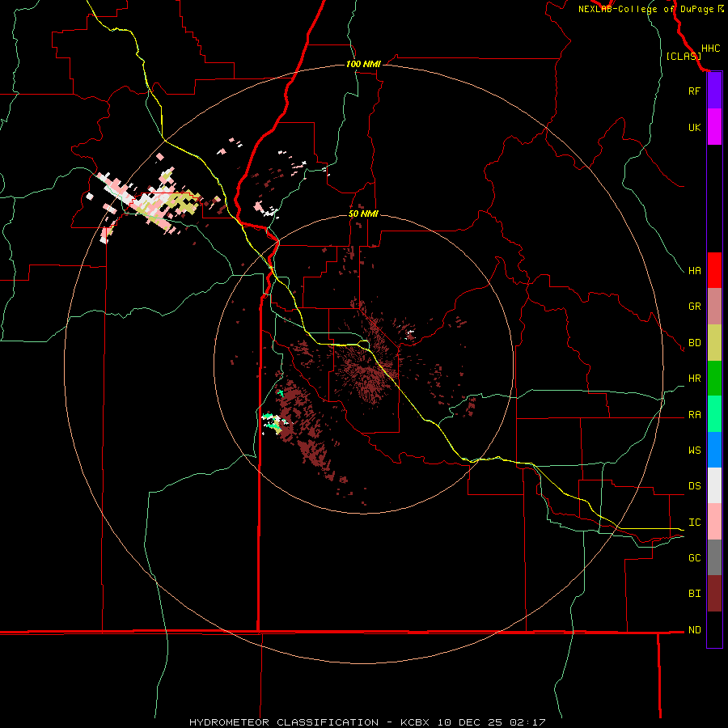Click the HHC product label
This screenshot has width=728, height=728.
tap(710, 49)
